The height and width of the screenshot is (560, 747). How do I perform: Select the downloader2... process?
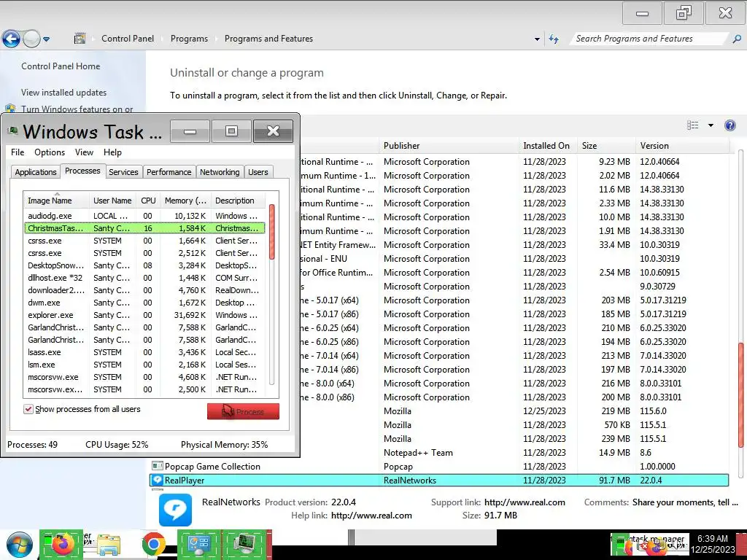click(x=145, y=290)
